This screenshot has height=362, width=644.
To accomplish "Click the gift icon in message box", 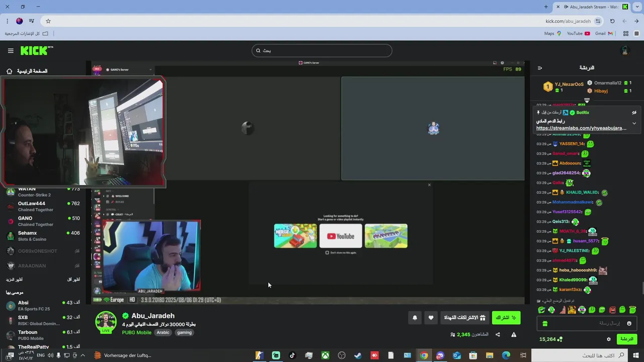I will 545,323.
